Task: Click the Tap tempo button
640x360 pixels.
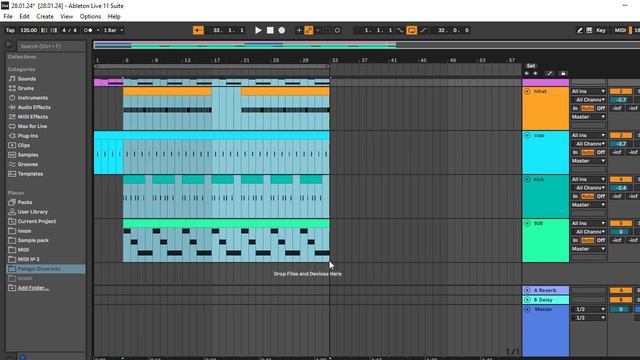Action: (x=10, y=30)
